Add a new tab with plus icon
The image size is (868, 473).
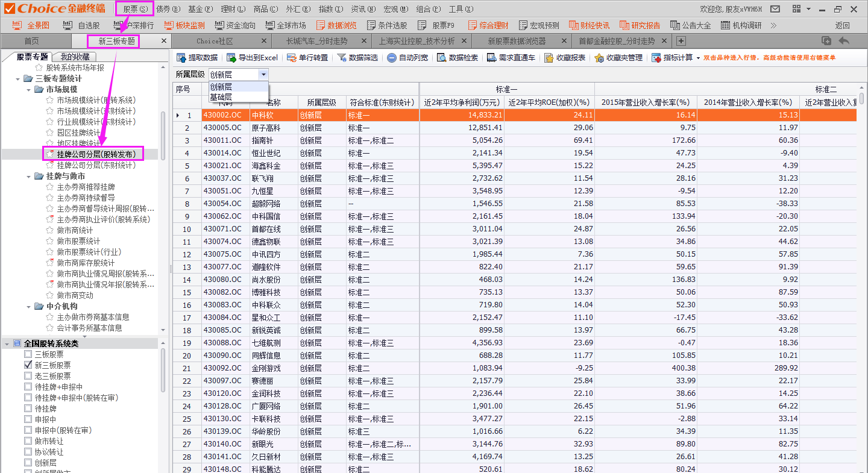click(x=681, y=41)
